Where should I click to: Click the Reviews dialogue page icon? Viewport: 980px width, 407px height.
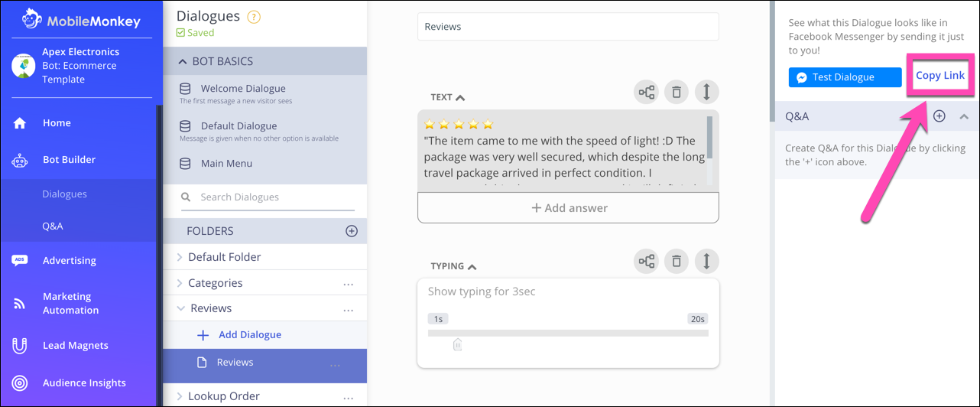(203, 363)
